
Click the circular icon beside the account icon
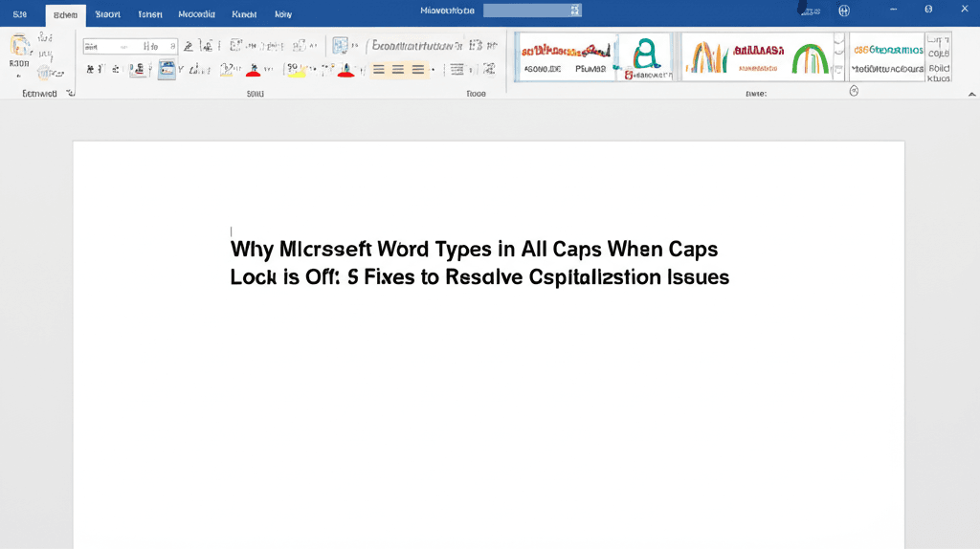click(844, 11)
